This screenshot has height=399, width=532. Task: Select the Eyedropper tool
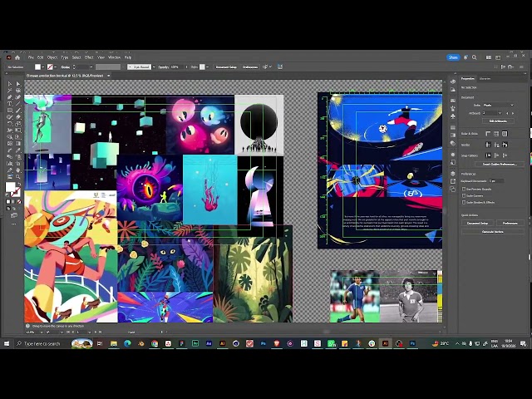click(18, 150)
